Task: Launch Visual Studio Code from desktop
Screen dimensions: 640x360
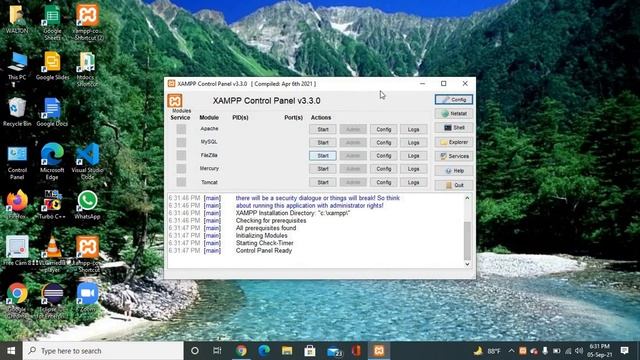Action: click(87, 162)
